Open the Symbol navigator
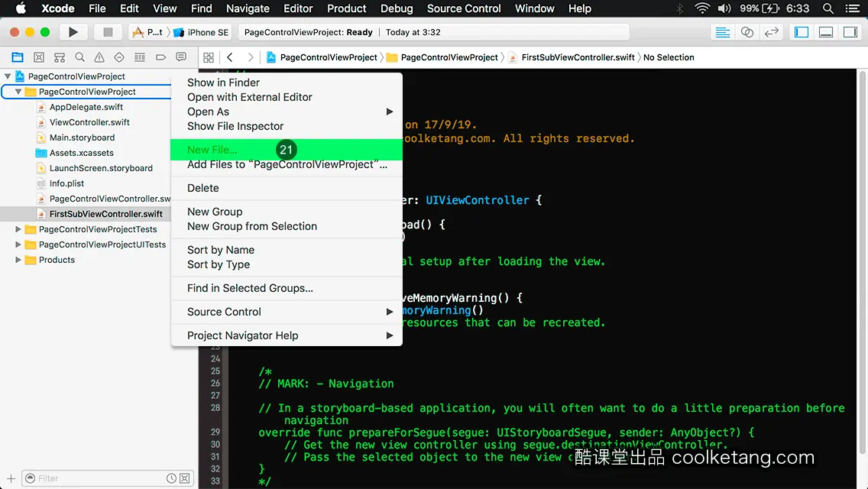Image resolution: width=868 pixels, height=489 pixels. 60,57
